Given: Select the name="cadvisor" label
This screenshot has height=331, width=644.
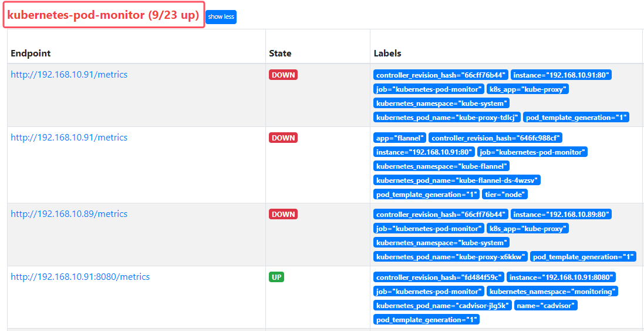Looking at the screenshot, I should [x=546, y=306].
